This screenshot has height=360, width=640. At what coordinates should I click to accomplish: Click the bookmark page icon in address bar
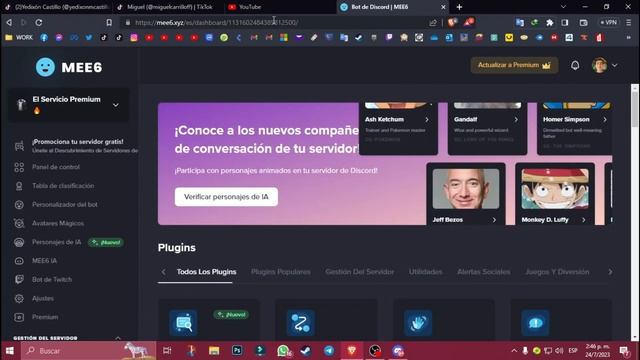[x=109, y=22]
